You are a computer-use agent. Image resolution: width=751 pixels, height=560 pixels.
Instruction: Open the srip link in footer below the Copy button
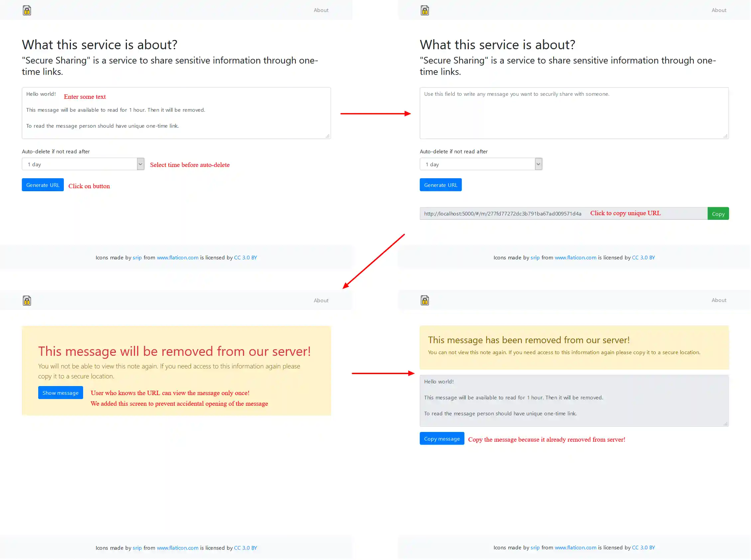click(535, 258)
